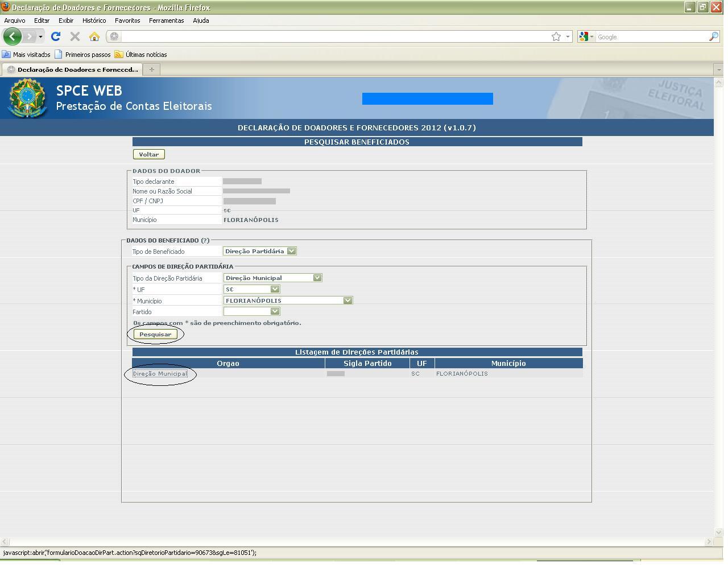The image size is (728, 568).
Task: Click the search magnifier icon
Action: click(x=714, y=36)
